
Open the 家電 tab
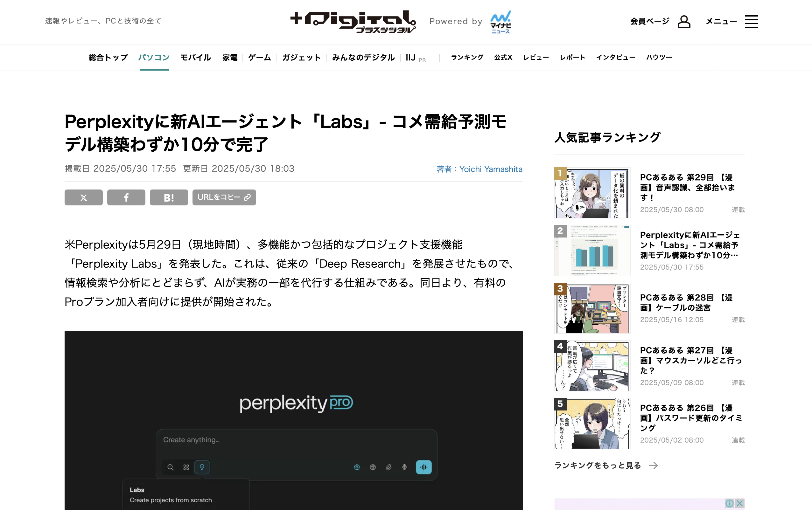230,57
